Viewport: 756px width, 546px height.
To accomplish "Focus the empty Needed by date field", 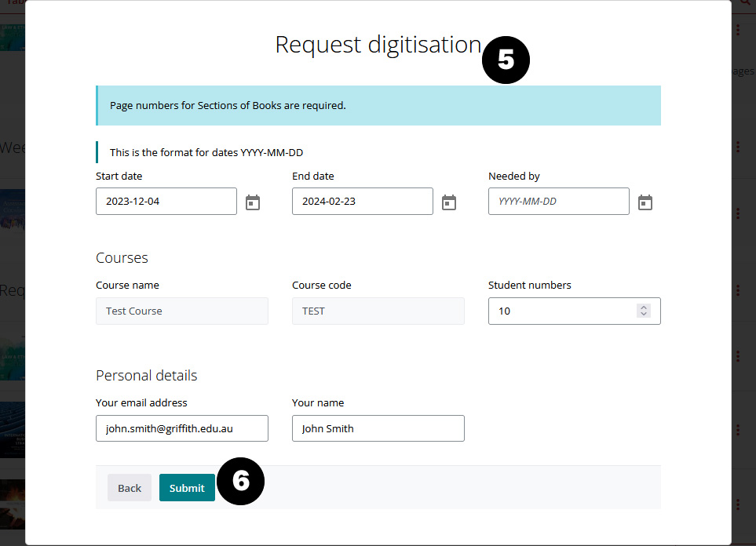I will click(558, 202).
